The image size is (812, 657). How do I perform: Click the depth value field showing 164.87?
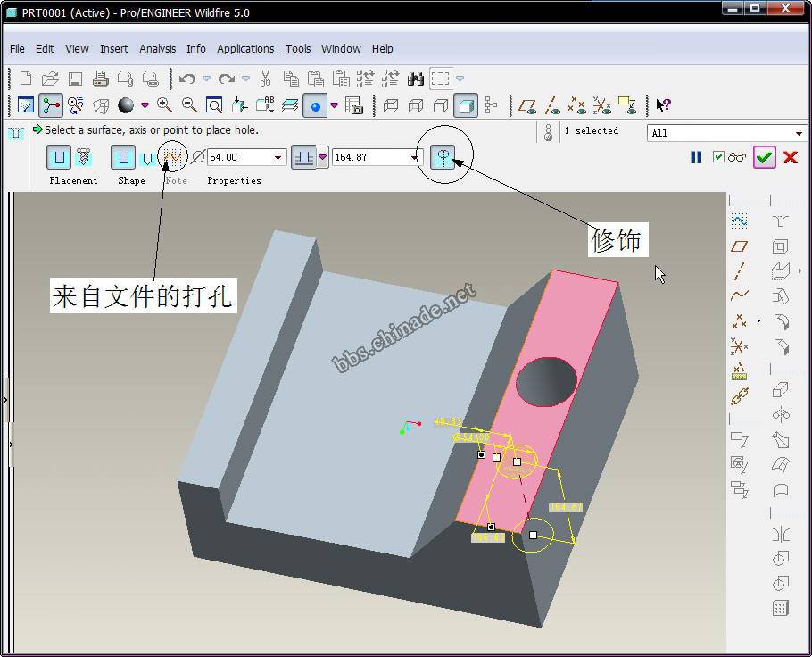369,158
